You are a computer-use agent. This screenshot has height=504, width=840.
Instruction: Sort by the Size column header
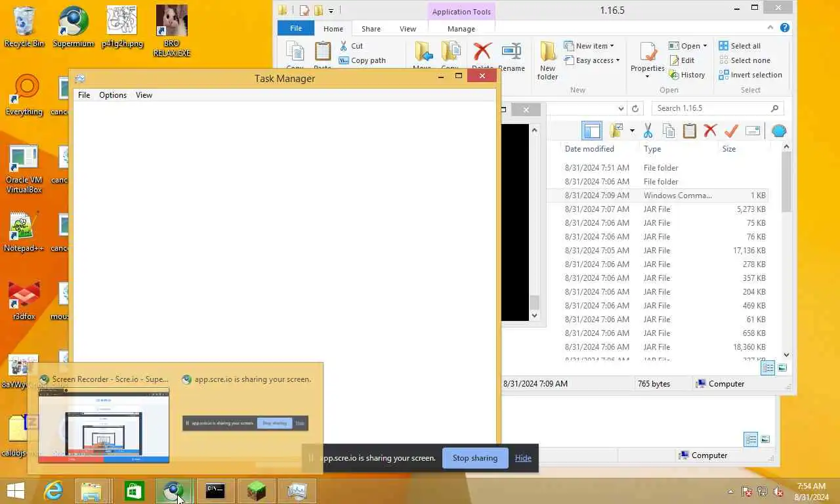tap(729, 149)
